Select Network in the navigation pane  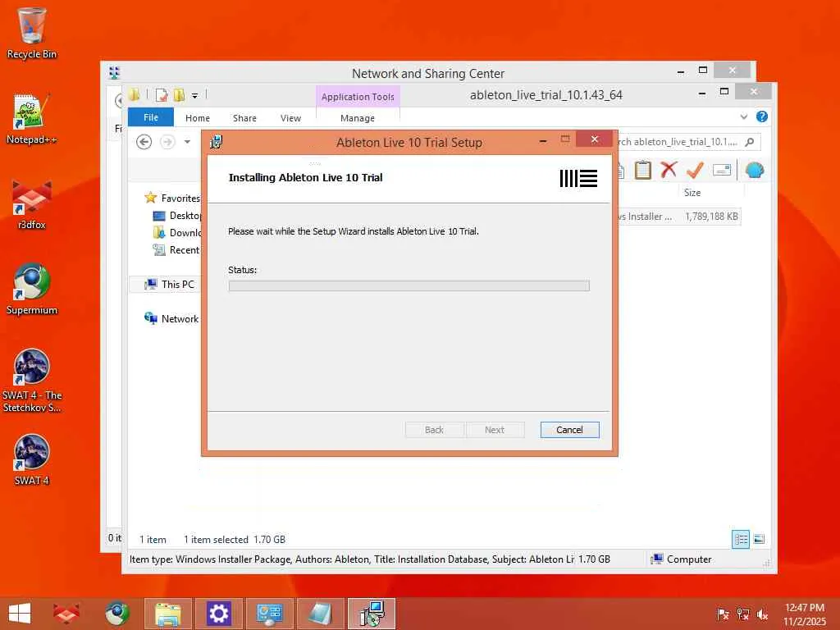171,319
